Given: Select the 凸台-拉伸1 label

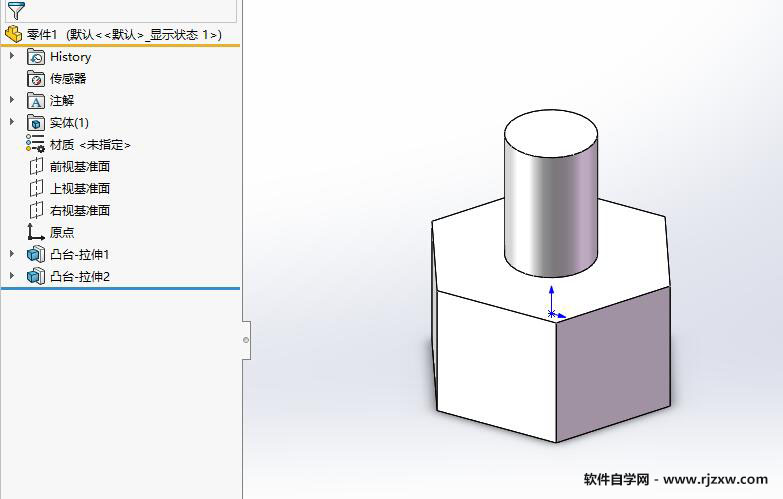Looking at the screenshot, I should tap(79, 255).
